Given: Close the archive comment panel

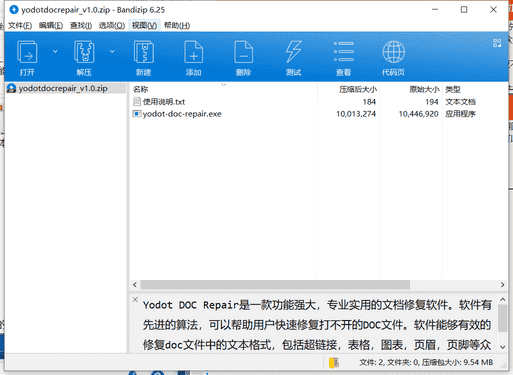Looking at the screenshot, I should (x=135, y=299).
